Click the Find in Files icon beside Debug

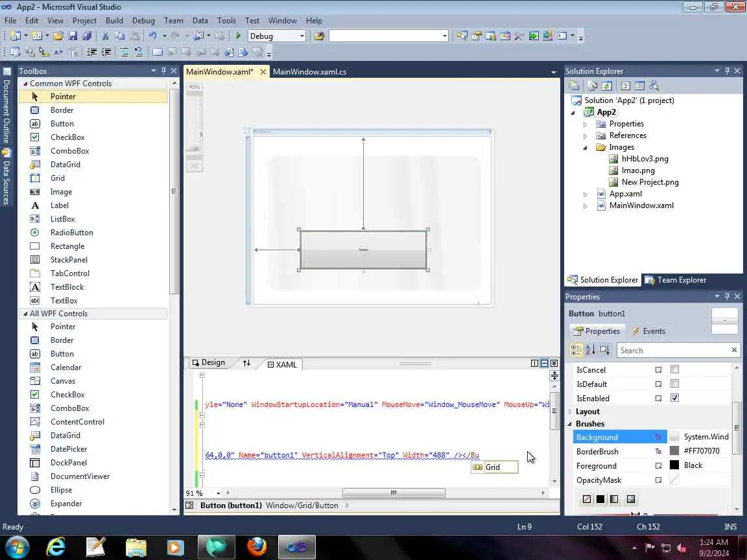pyautogui.click(x=319, y=36)
